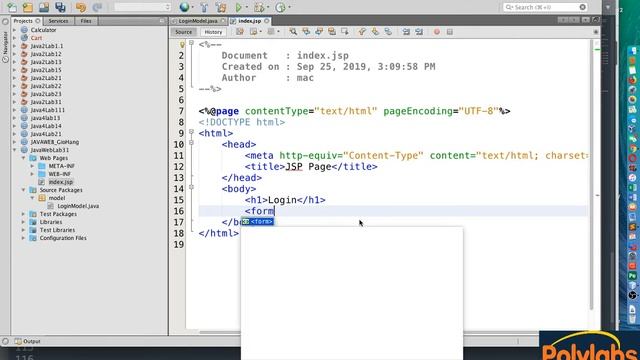
Task: Click the Debug Project icon
Action: pos(259,7)
